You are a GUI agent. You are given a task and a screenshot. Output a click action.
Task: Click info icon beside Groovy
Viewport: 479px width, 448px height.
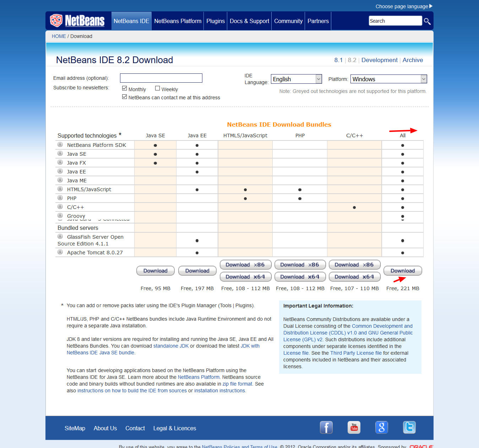60,215
